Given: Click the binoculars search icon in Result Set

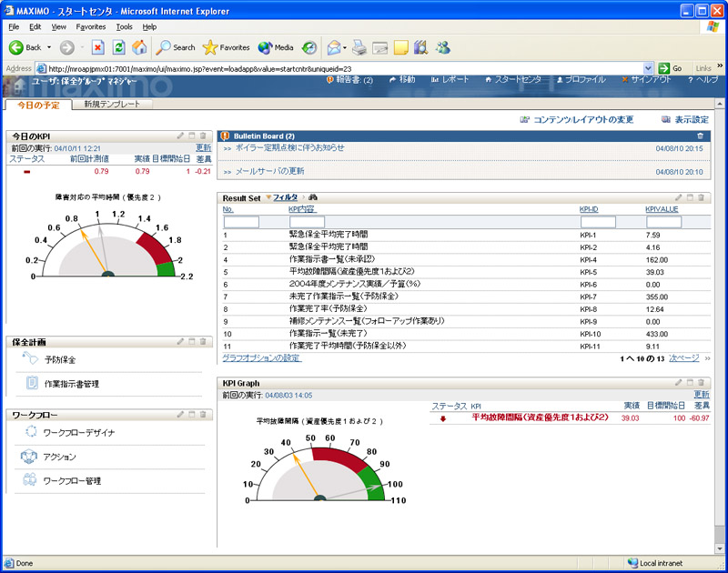Looking at the screenshot, I should (x=313, y=197).
